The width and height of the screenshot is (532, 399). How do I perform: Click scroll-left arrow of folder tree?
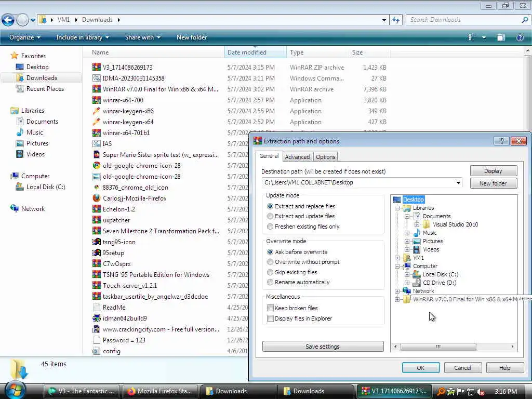click(x=395, y=347)
